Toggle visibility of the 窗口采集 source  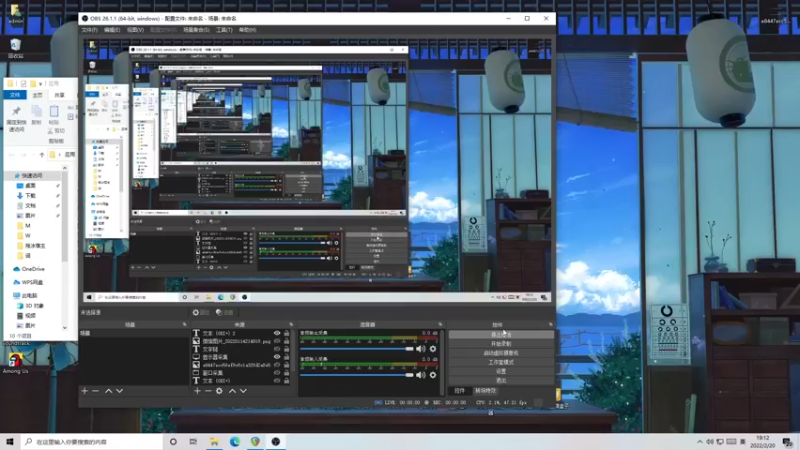(277, 372)
